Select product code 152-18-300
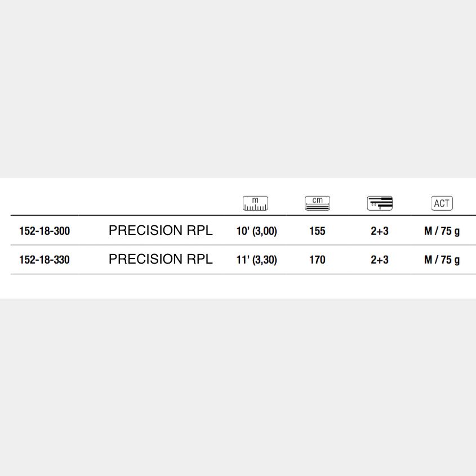The width and height of the screenshot is (476, 476). 45,231
